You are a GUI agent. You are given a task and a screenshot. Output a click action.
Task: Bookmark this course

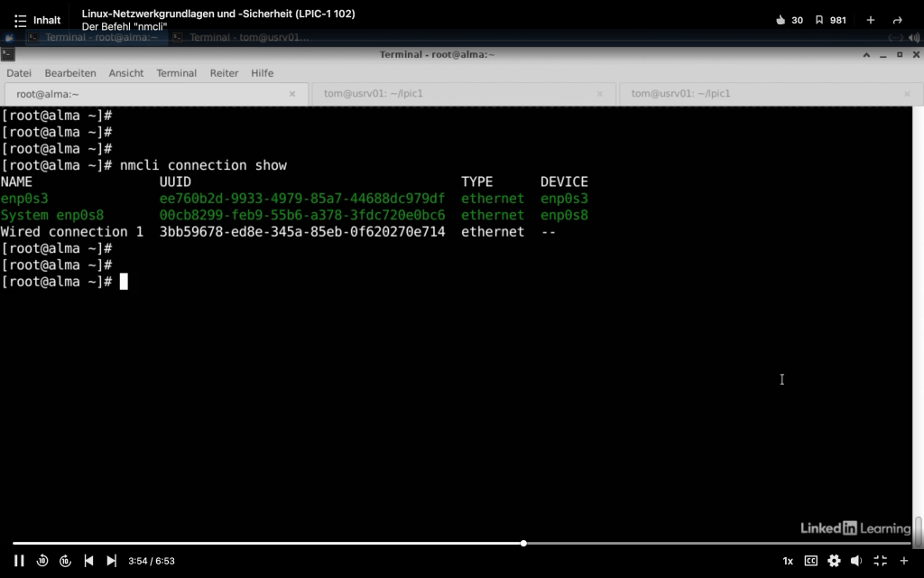click(x=819, y=20)
